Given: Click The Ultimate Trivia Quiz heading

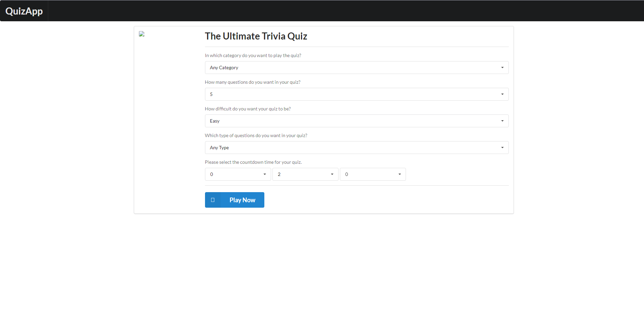Looking at the screenshot, I should [x=256, y=36].
